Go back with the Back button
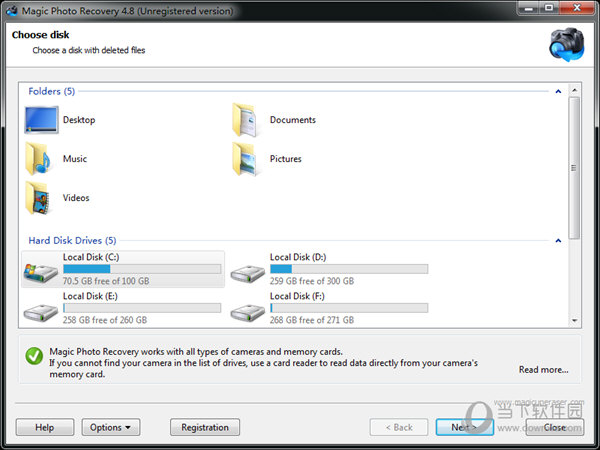 click(x=399, y=427)
